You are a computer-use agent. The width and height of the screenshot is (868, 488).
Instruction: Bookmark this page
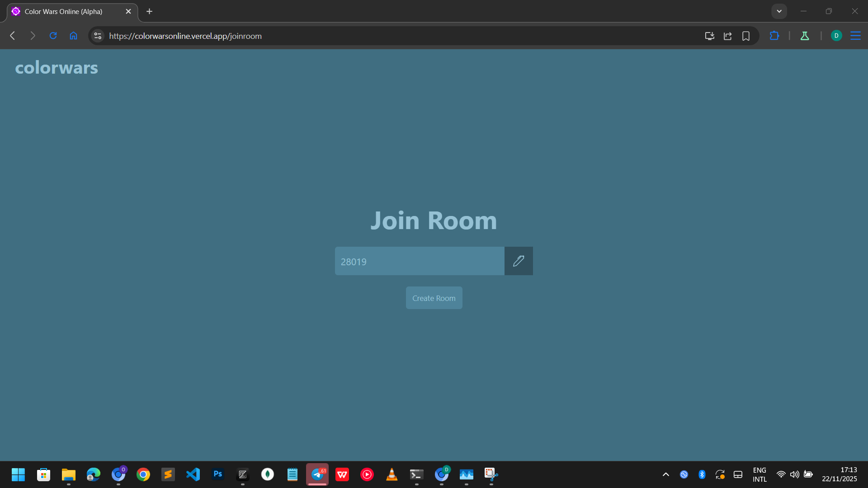point(746,36)
